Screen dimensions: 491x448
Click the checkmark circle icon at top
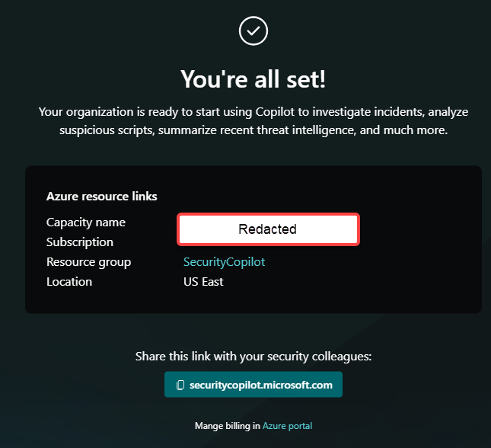point(253,30)
